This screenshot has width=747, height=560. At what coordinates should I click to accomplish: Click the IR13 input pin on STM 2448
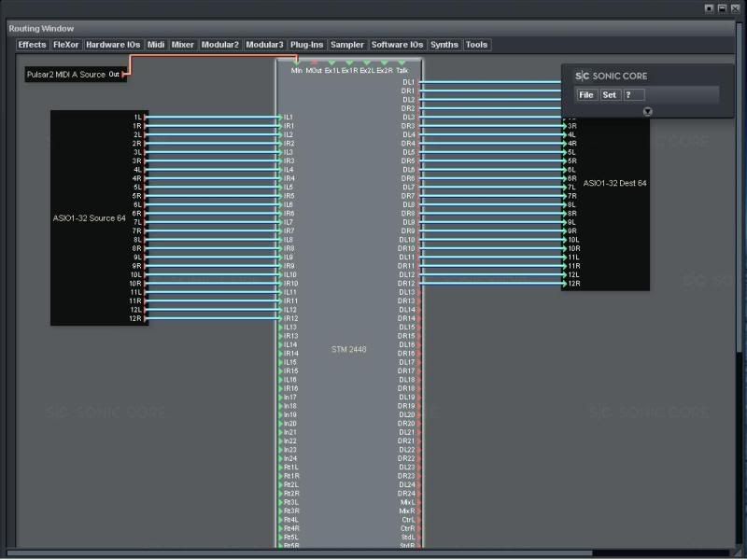pyautogui.click(x=281, y=336)
